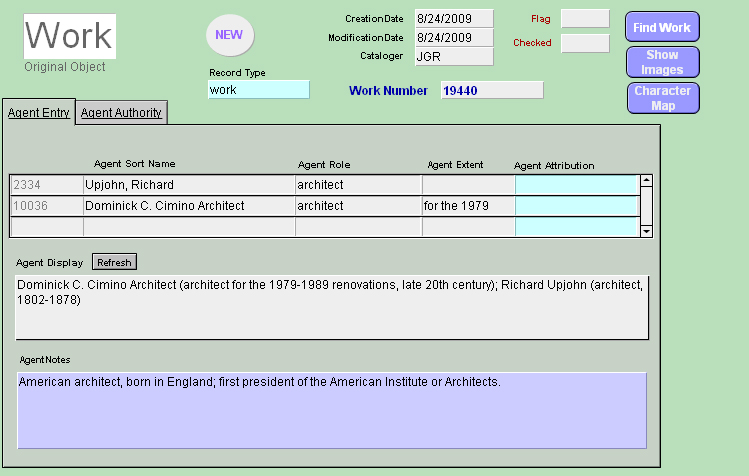Viewport: 749px width, 476px height.
Task: Click Dominick C. Cimino Architect name cell
Action: (x=188, y=206)
